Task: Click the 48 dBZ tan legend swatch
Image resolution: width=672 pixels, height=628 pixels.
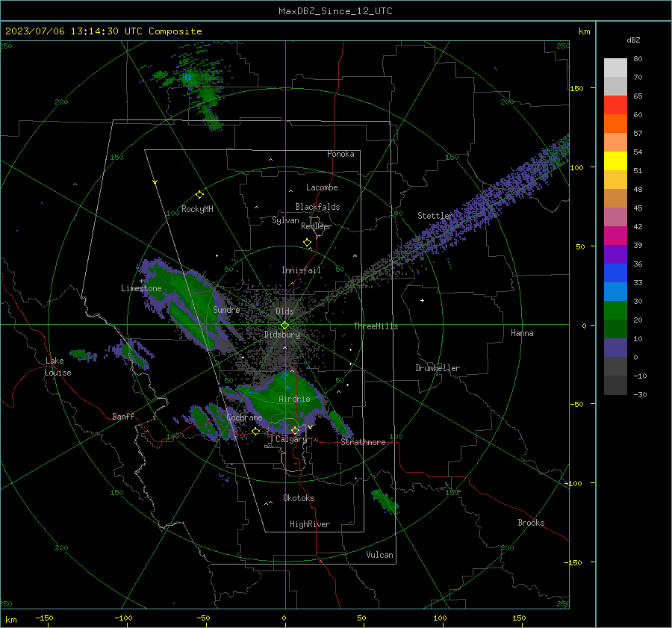Action: 615,198
